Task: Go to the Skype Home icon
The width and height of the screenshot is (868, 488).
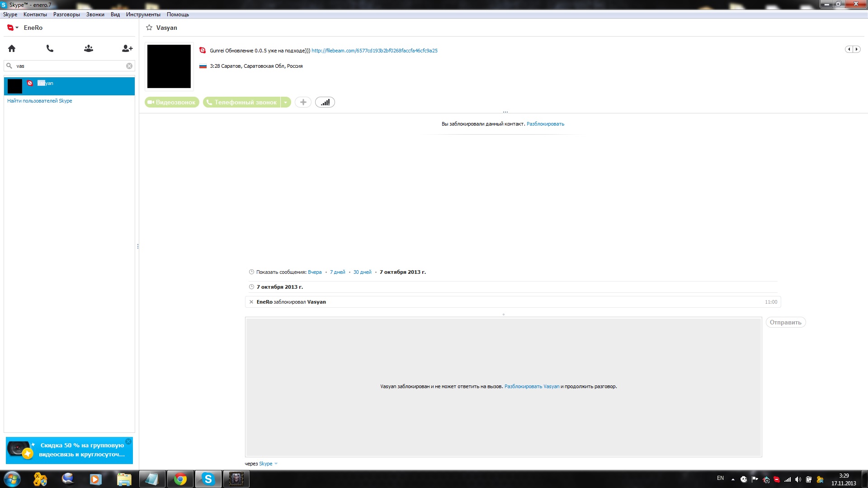Action: pyautogui.click(x=12, y=48)
